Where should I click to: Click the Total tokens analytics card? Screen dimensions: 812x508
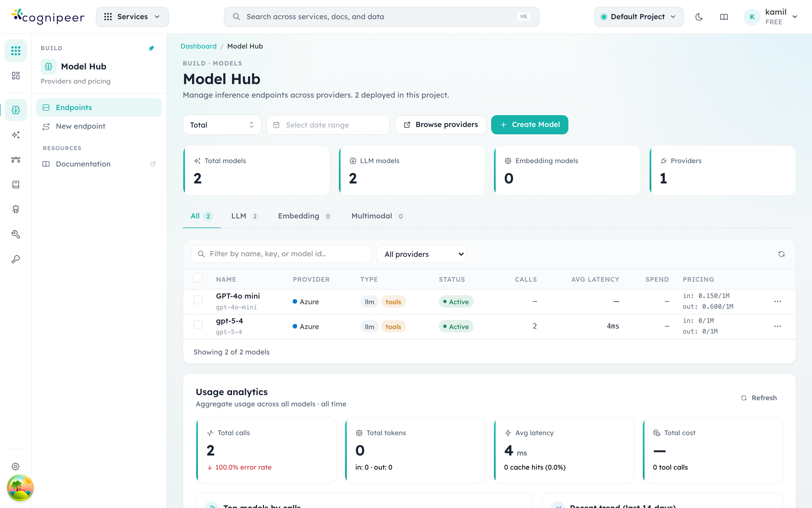(x=415, y=450)
